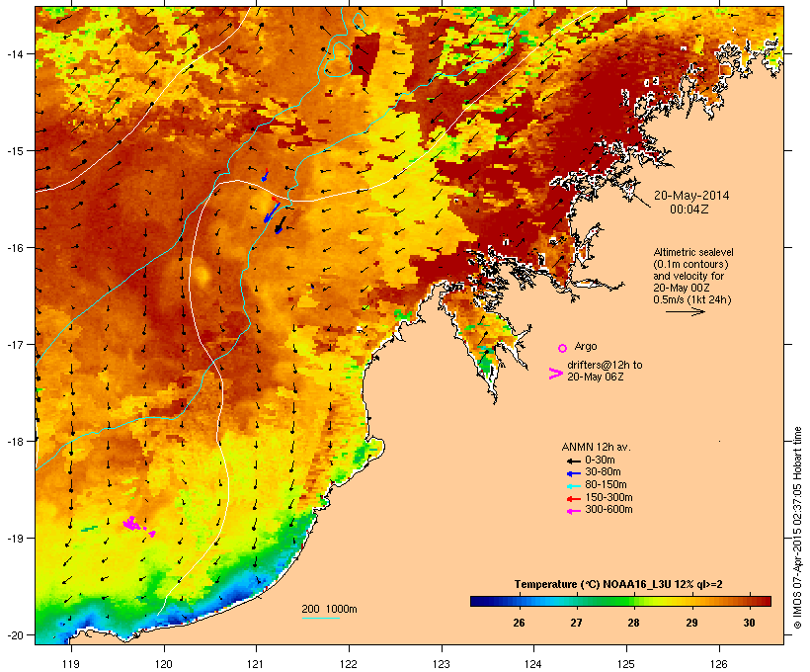Click the thick black mooring arrow near 121.2E

280,225
